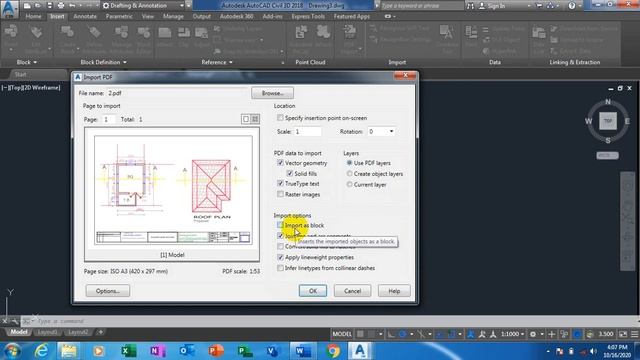Image resolution: width=640 pixels, height=360 pixels.
Task: Click OK to import the PDF
Action: click(x=313, y=291)
